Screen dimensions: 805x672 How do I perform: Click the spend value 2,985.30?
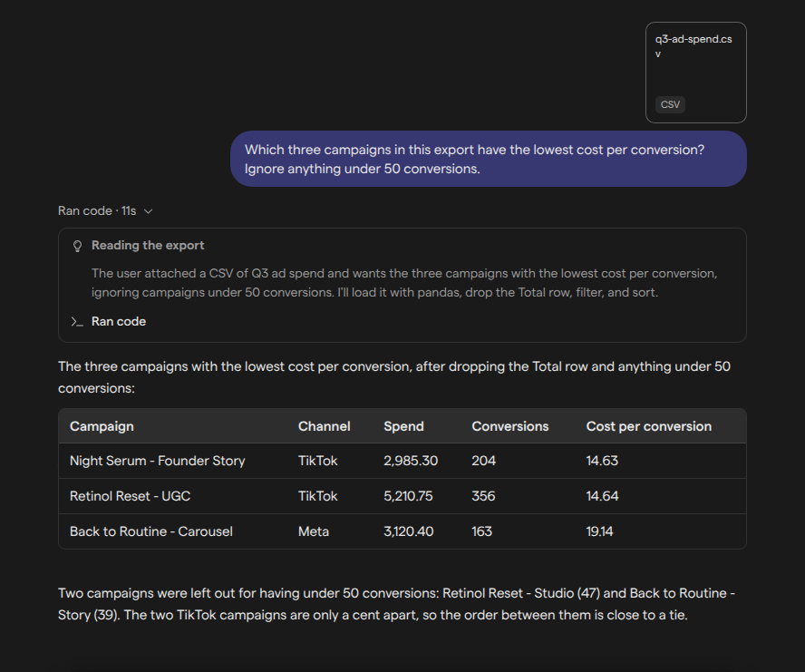tap(411, 461)
